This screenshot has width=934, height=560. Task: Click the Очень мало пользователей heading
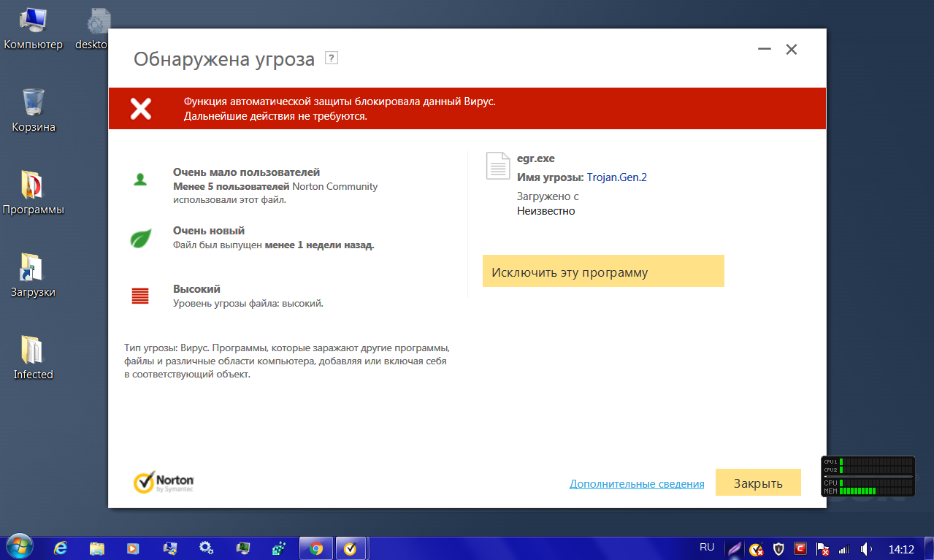click(x=247, y=172)
